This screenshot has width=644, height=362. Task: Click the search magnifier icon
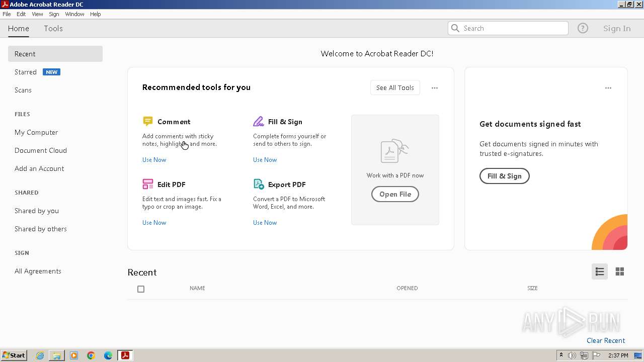pyautogui.click(x=455, y=28)
